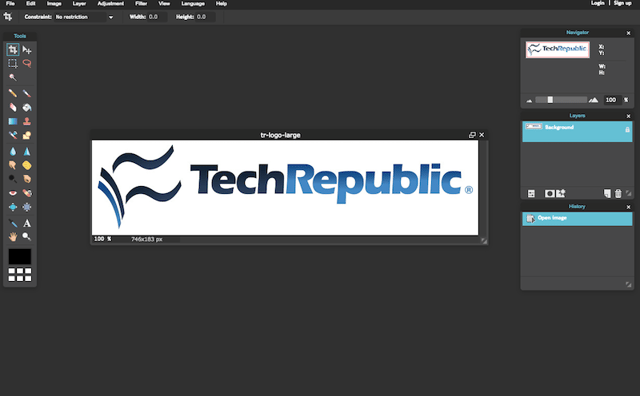Toggle layer settings in Layers panel
The image size is (640, 396).
531,194
